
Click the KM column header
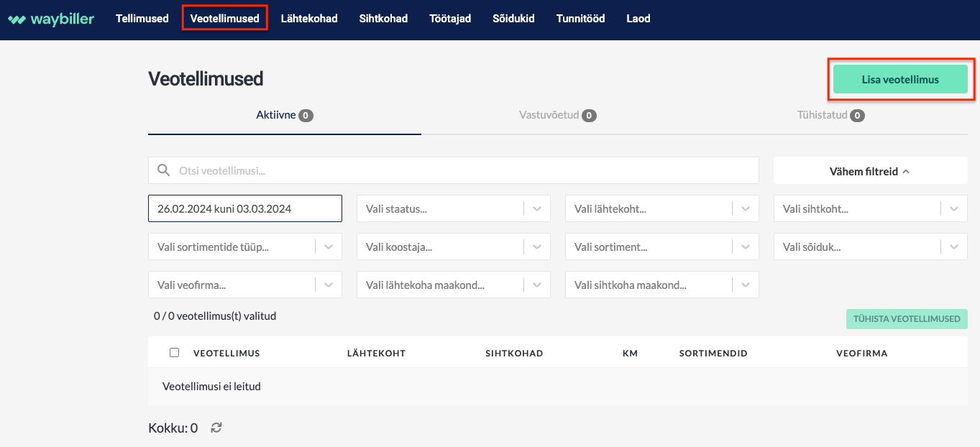pos(630,354)
